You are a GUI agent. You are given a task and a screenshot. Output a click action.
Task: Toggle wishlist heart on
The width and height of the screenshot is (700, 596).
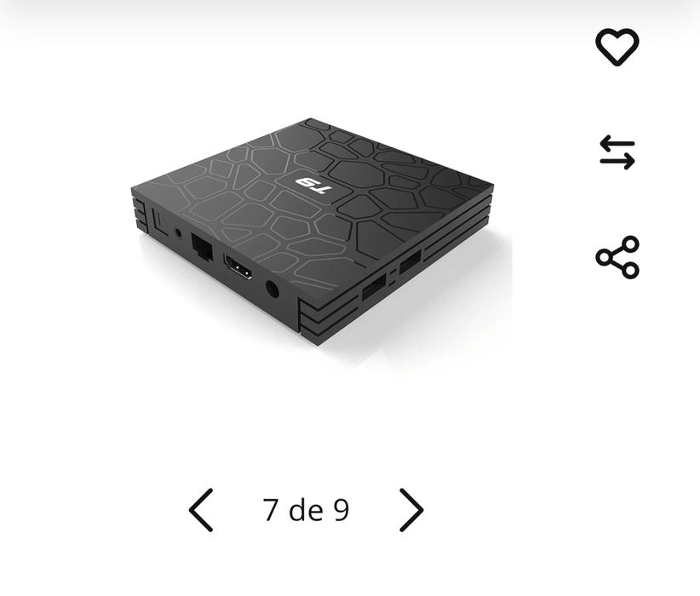[x=617, y=47]
